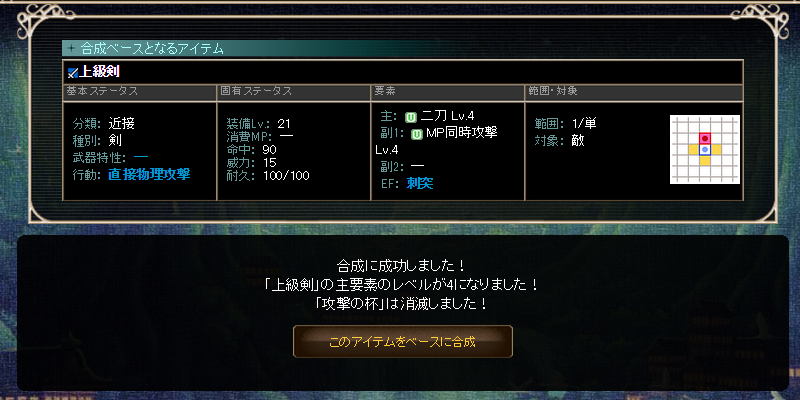Open the 直接物理攻撃 action link

[x=149, y=174]
